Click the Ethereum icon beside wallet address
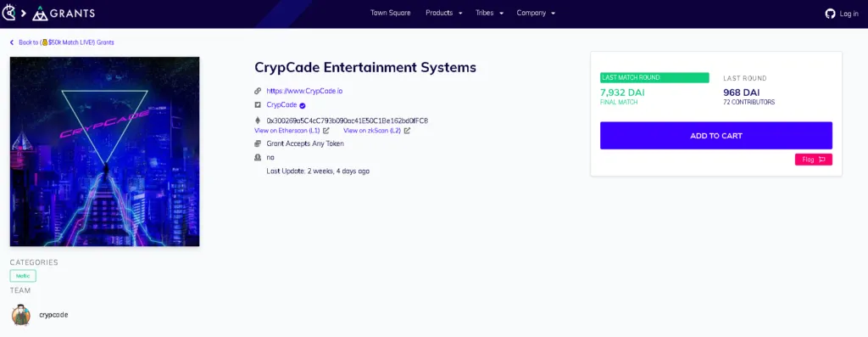This screenshot has width=868, height=337. (x=258, y=121)
